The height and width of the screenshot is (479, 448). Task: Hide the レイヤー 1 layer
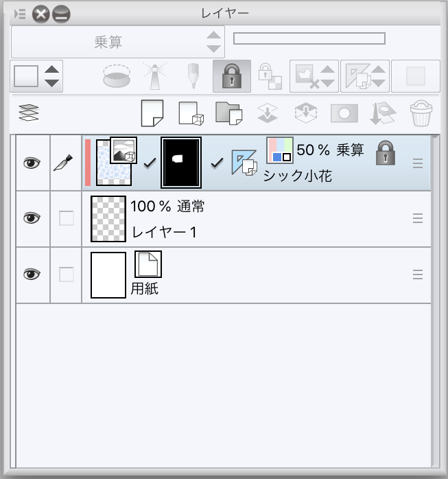click(x=32, y=218)
